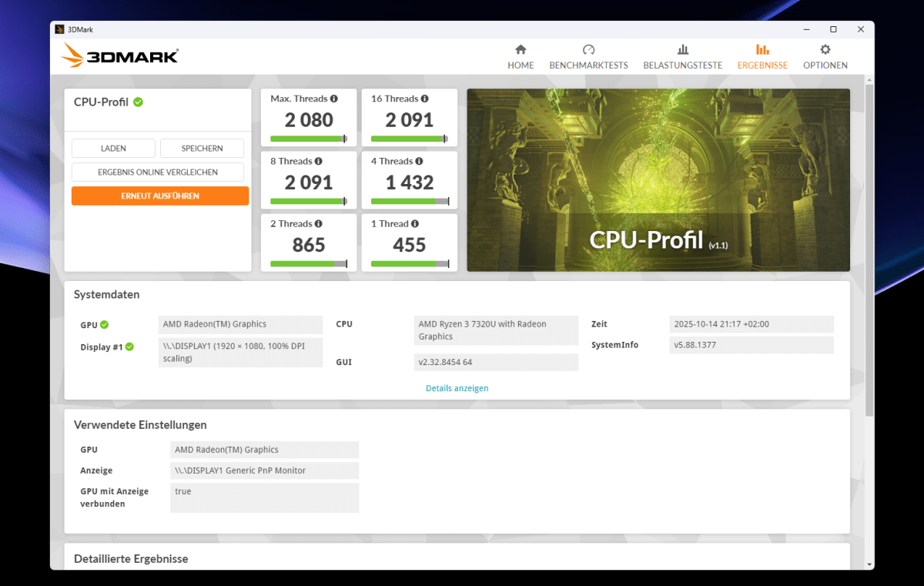
Task: Click the verification badge next to Display #1
Action: 129,347
